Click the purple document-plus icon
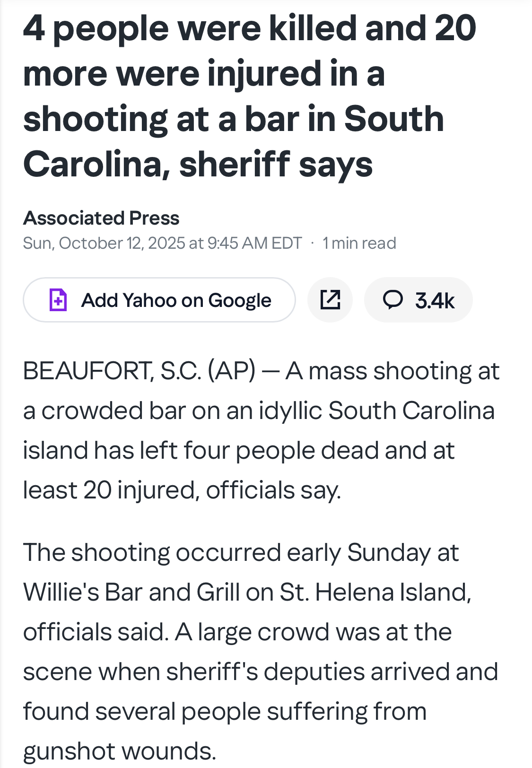This screenshot has width=532, height=768. coord(58,300)
